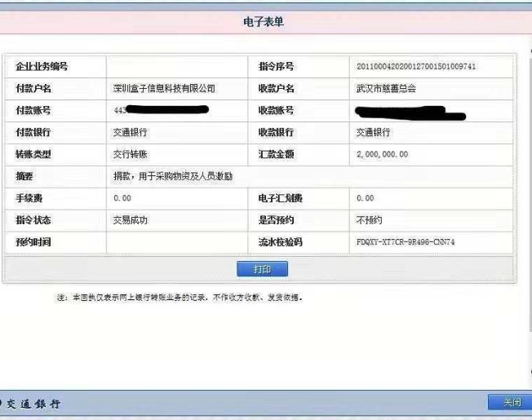Select the 不预约 value
This screenshot has height=420, width=532.
point(369,220)
